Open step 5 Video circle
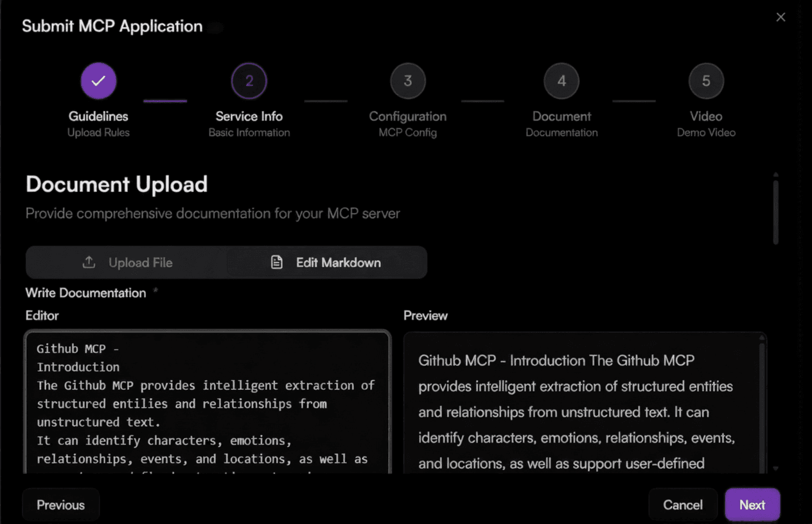Screen dimensions: 812x524 tap(706, 81)
